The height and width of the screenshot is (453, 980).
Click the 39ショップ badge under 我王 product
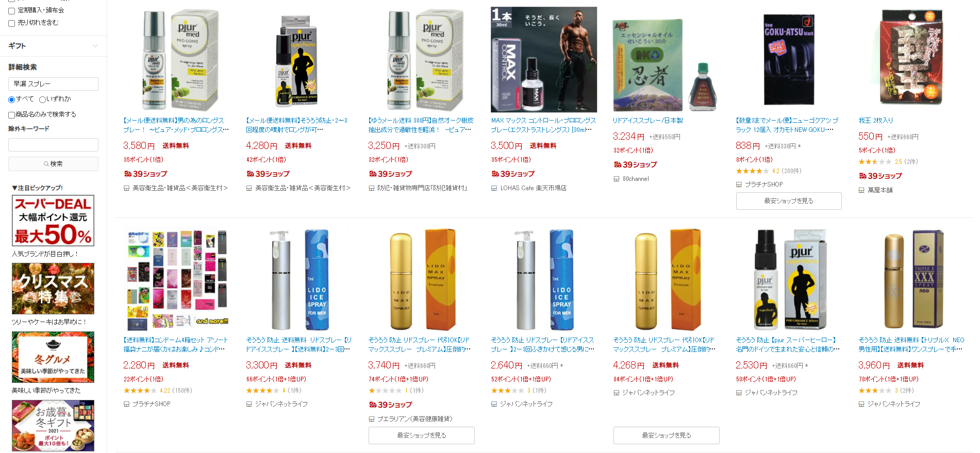pyautogui.click(x=881, y=176)
